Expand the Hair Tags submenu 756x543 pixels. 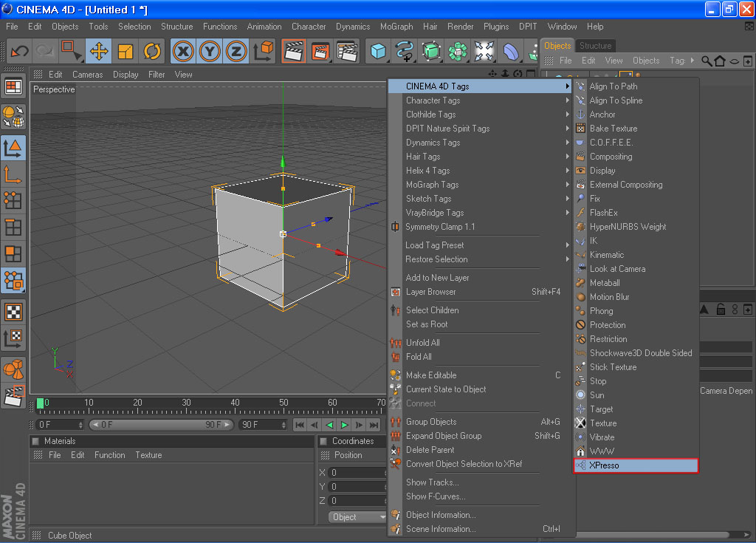pyautogui.click(x=481, y=157)
